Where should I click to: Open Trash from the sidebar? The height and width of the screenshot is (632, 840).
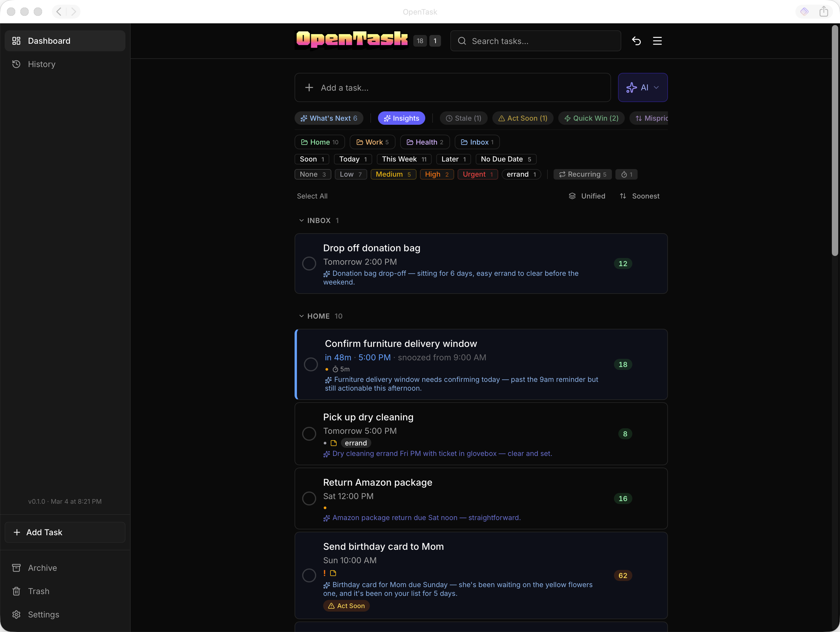coord(38,591)
